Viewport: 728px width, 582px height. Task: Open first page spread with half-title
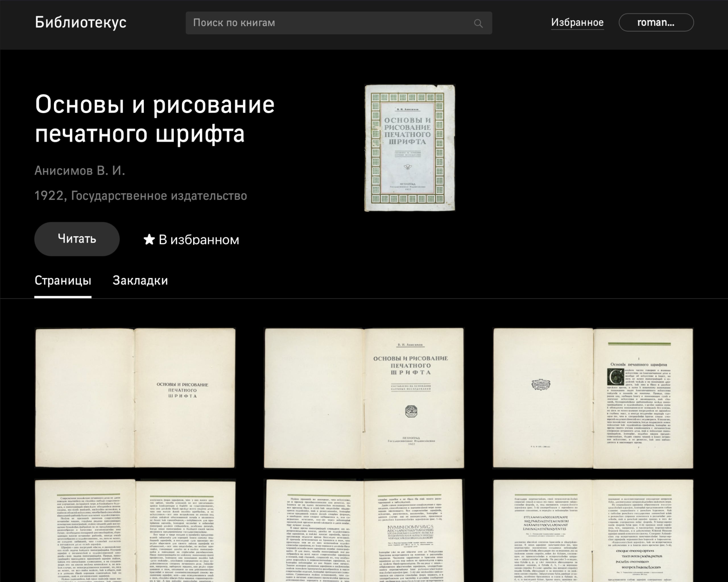(x=135, y=398)
